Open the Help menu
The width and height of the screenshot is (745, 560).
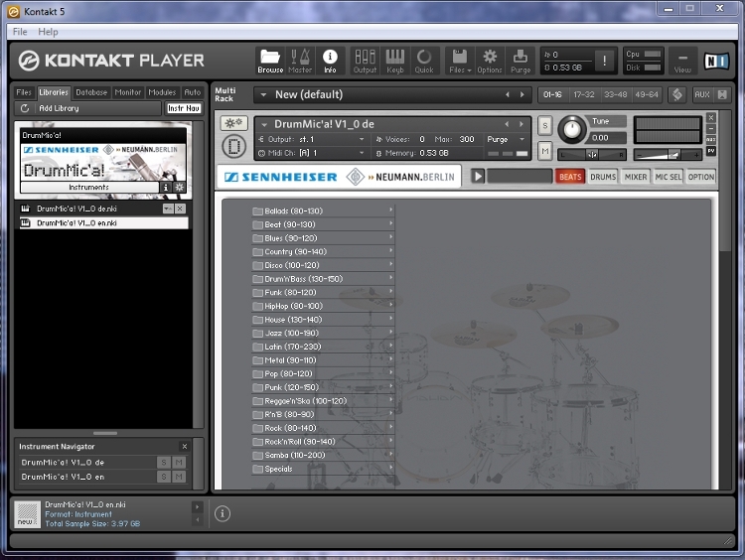coord(48,32)
